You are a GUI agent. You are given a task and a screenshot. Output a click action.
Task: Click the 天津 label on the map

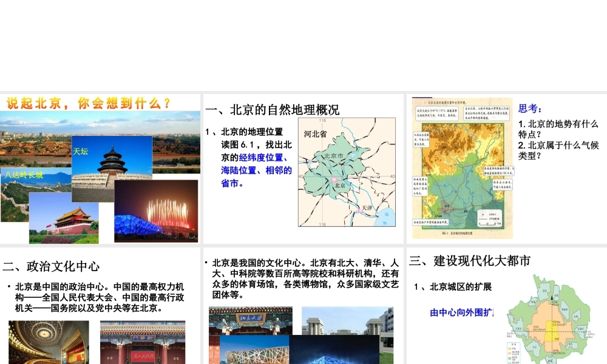pyautogui.click(x=367, y=208)
